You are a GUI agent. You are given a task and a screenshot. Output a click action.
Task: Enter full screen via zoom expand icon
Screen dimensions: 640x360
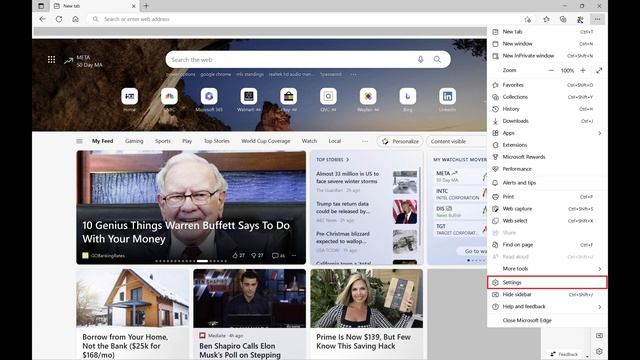coord(599,70)
